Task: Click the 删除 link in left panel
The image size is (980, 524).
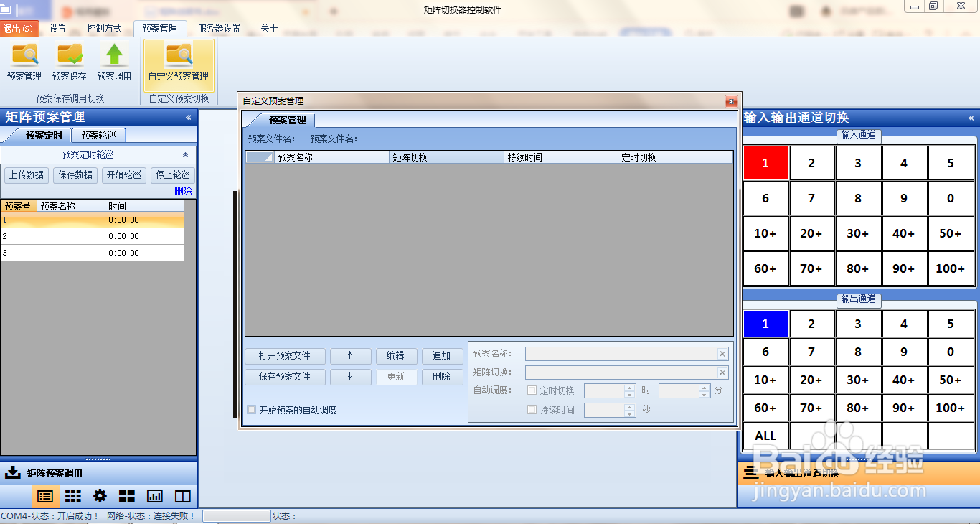Action: [x=184, y=191]
